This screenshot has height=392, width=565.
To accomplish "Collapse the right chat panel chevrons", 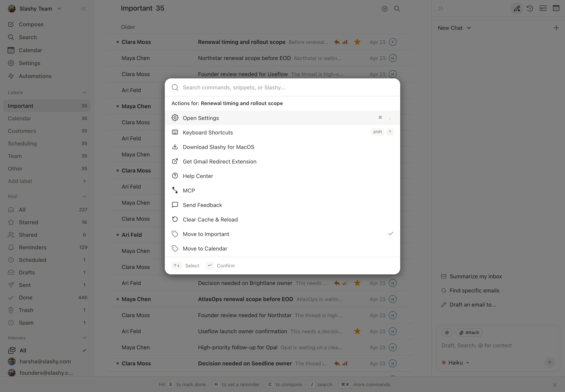I will pyautogui.click(x=441, y=9).
